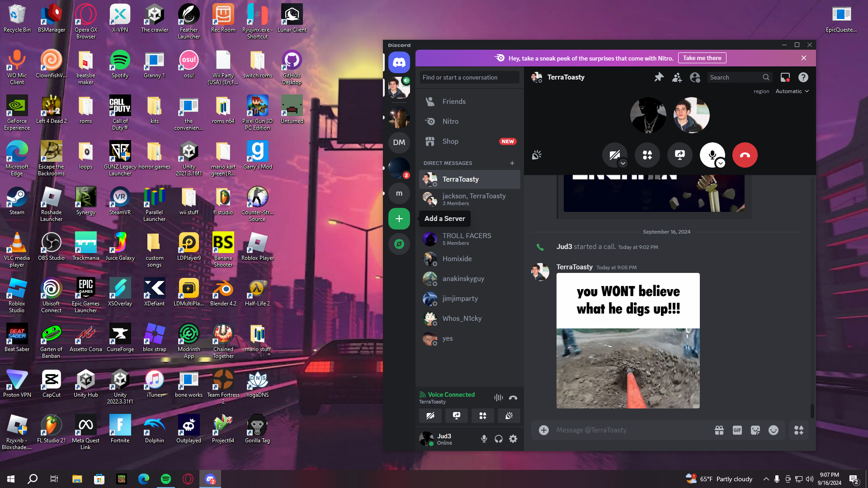The image size is (868, 488).
Task: Open user settings gear icon
Action: pos(513,439)
